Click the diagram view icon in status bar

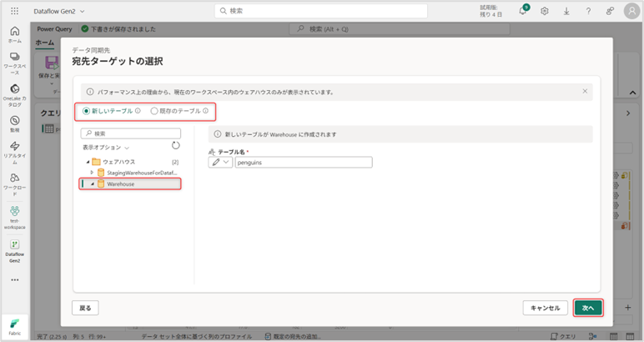[592, 336]
